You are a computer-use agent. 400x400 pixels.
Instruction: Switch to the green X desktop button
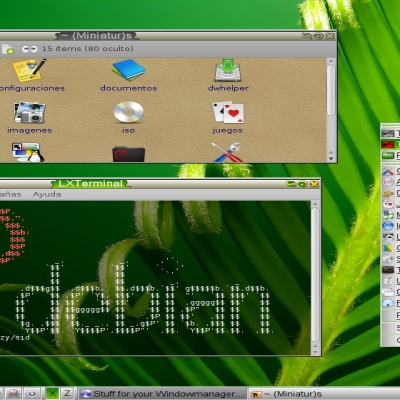(52, 393)
